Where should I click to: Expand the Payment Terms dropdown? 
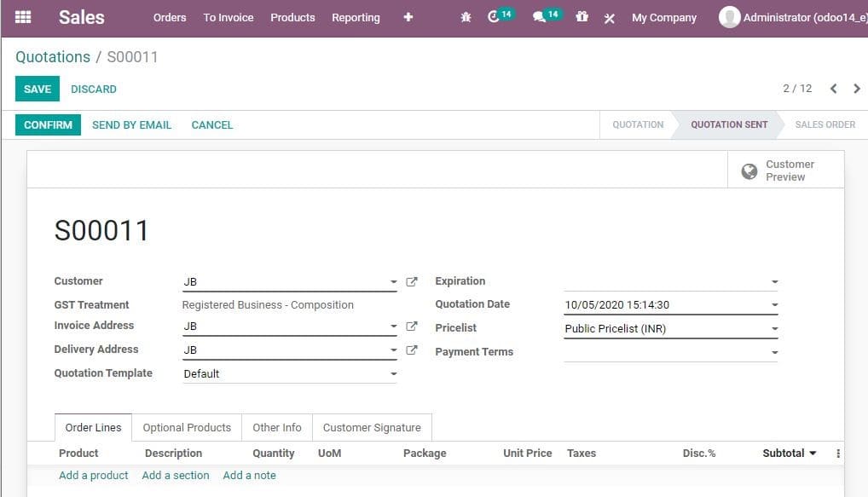click(773, 351)
